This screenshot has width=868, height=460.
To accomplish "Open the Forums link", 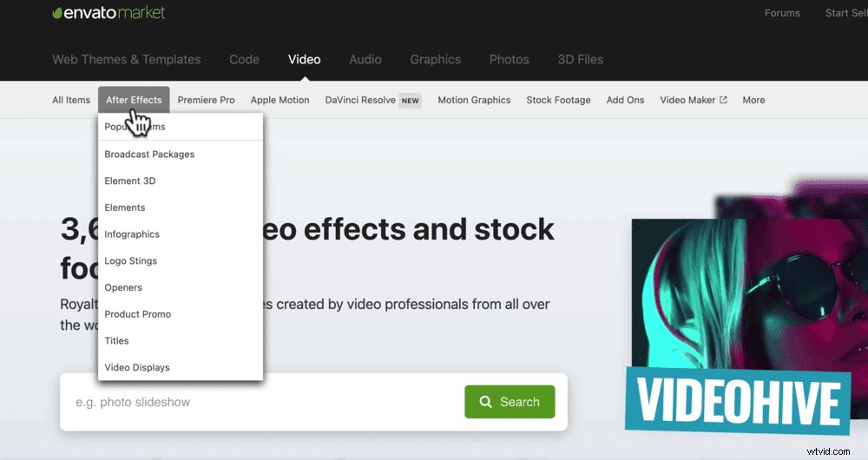I will (782, 13).
